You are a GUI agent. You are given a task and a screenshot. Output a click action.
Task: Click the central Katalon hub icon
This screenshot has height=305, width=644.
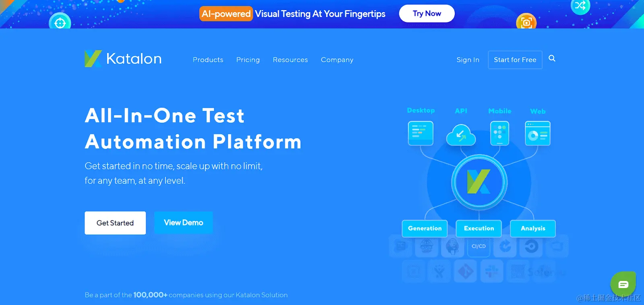coord(479,182)
